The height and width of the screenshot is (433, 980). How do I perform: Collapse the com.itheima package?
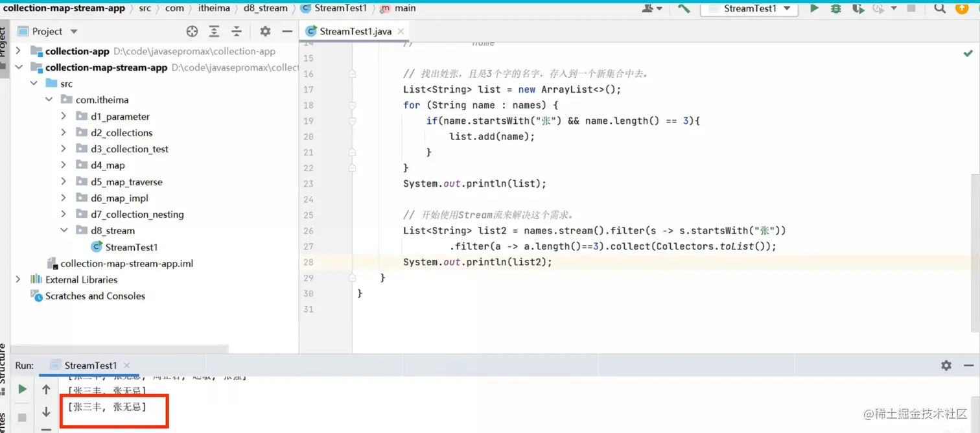[49, 100]
